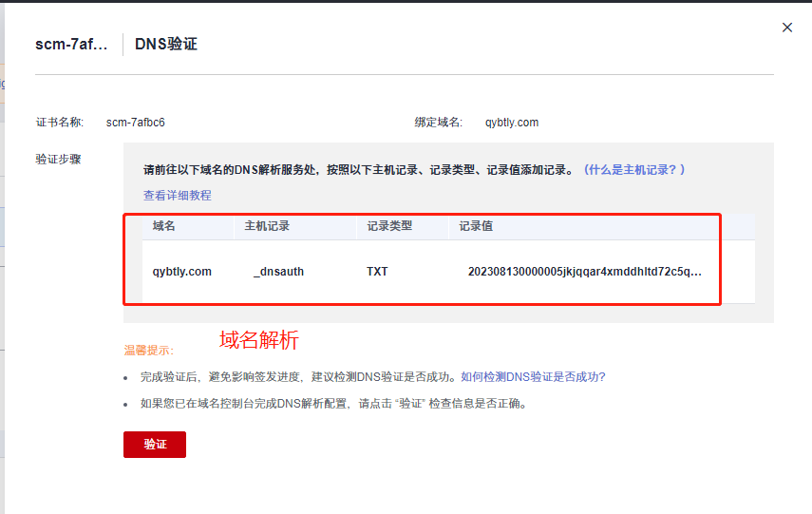This screenshot has width=812, height=514.
Task: Click the 绑定域名 value qybtly.com
Action: coord(512,123)
